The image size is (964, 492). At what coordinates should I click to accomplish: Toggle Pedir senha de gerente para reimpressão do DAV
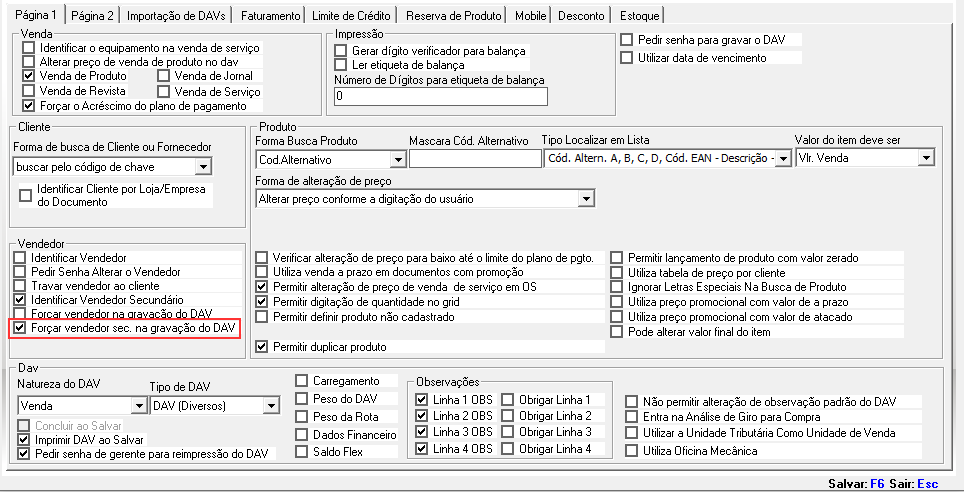(23, 454)
